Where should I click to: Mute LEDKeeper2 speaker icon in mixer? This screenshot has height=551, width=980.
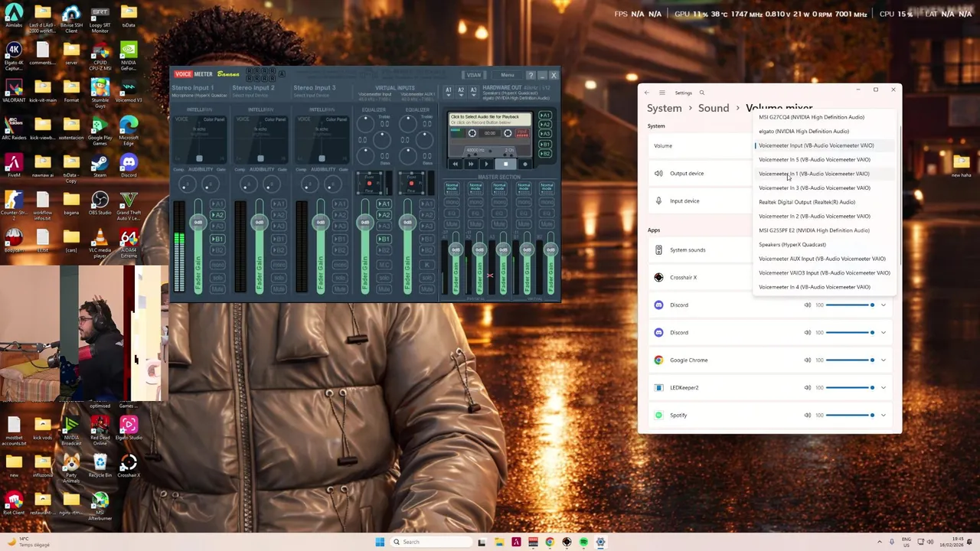(807, 387)
